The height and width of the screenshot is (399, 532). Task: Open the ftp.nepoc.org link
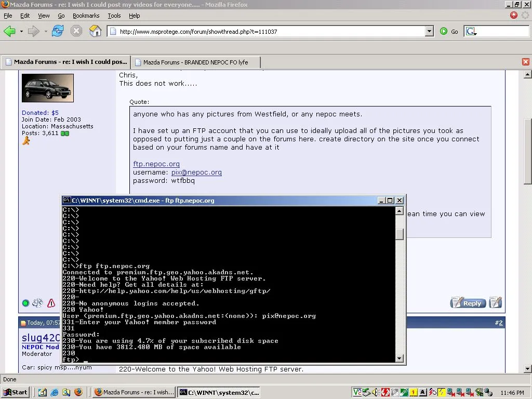pyautogui.click(x=156, y=163)
